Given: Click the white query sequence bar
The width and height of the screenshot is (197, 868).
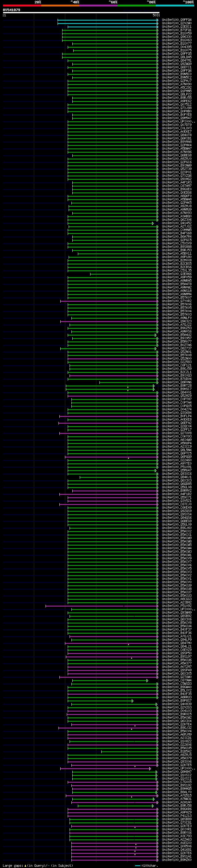Looking at the screenshot, I should (81, 12).
